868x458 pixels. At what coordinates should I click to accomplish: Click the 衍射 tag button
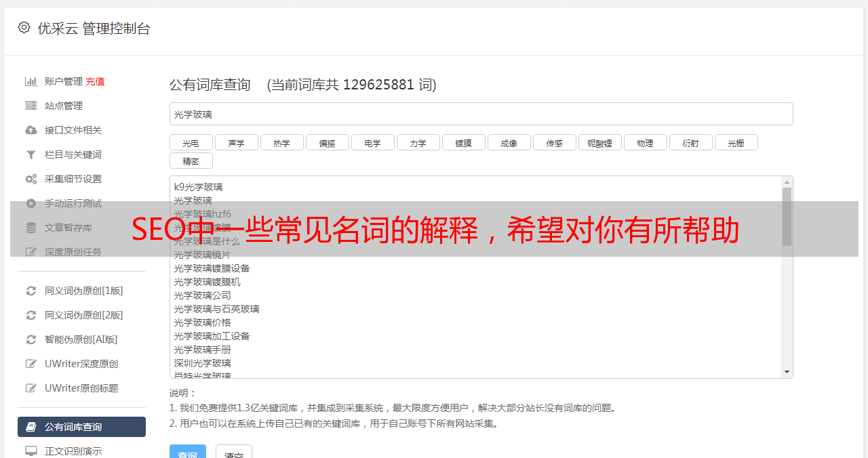(x=690, y=142)
